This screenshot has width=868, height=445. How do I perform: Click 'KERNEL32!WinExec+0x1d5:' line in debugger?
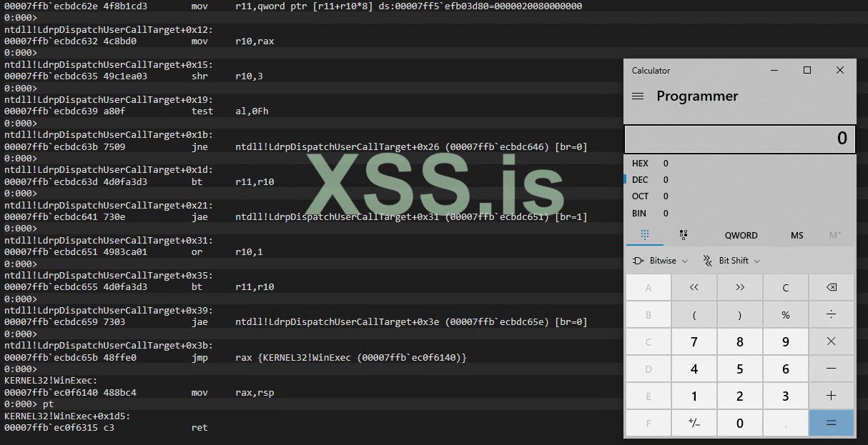click(x=67, y=416)
